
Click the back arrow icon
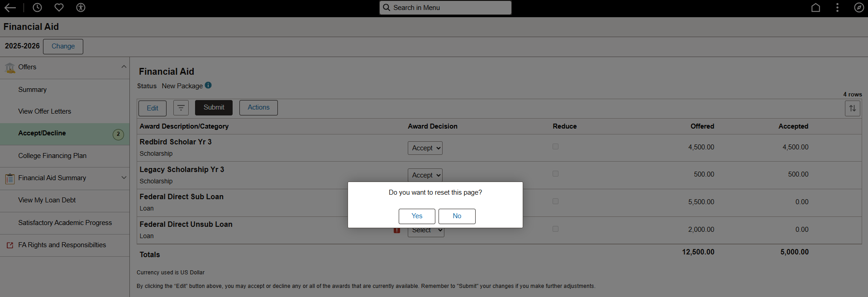click(x=10, y=8)
